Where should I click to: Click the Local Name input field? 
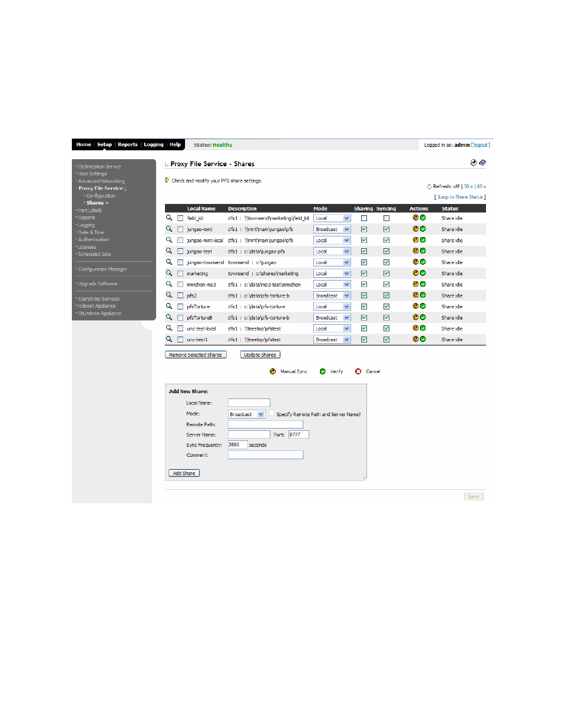click(249, 403)
